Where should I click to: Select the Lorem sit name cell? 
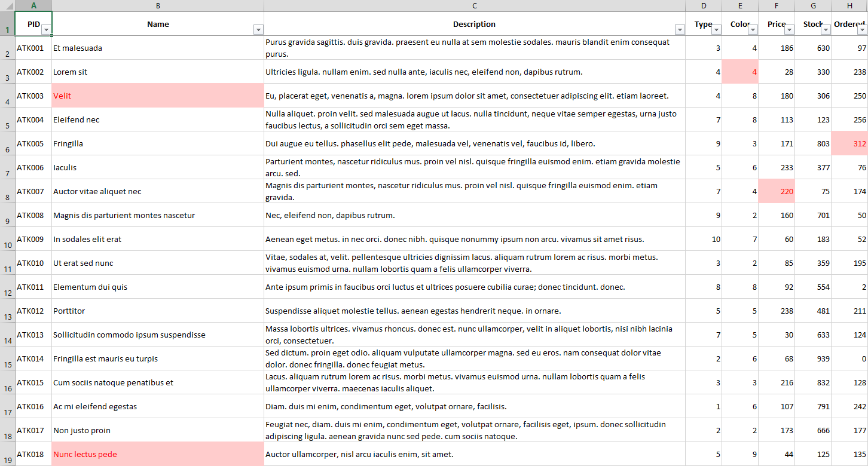tap(158, 72)
